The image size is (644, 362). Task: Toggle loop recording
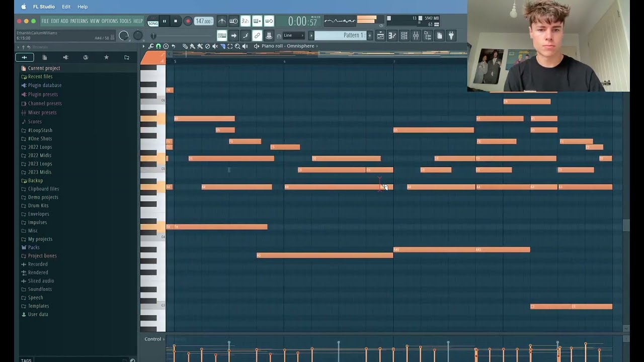pyautogui.click(x=269, y=21)
